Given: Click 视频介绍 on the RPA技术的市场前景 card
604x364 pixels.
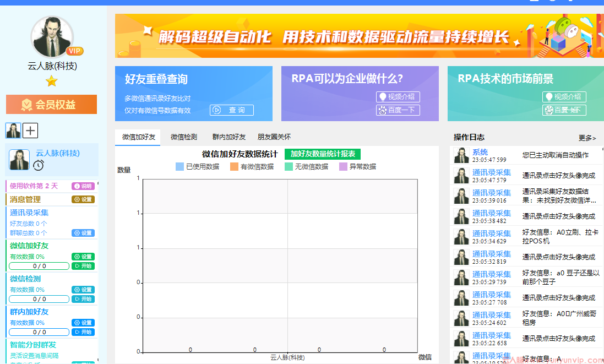Looking at the screenshot, I should pyautogui.click(x=564, y=97).
